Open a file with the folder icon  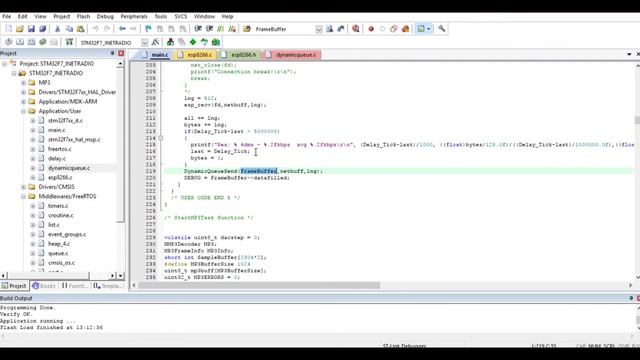[x=20, y=29]
